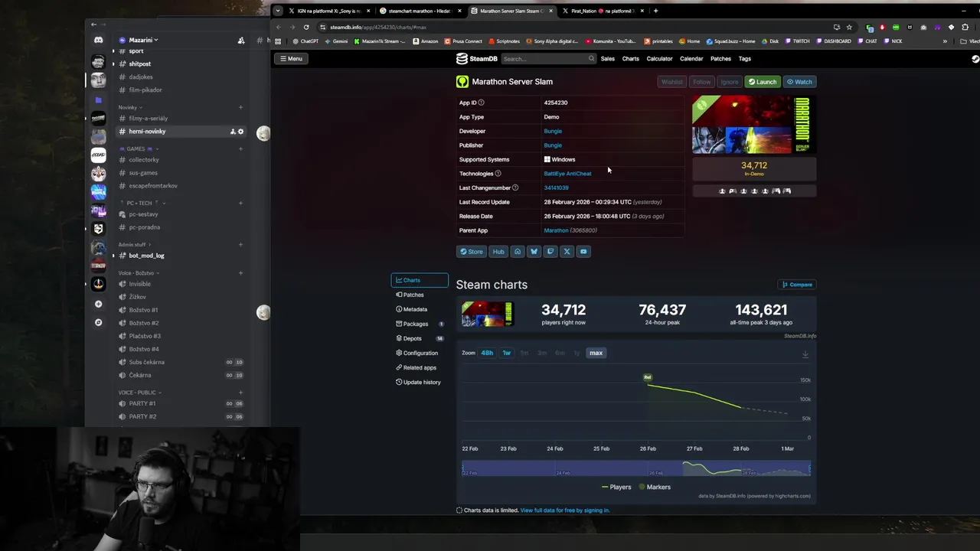
Task: Open Discord direct messages home icon
Action: 98,40
